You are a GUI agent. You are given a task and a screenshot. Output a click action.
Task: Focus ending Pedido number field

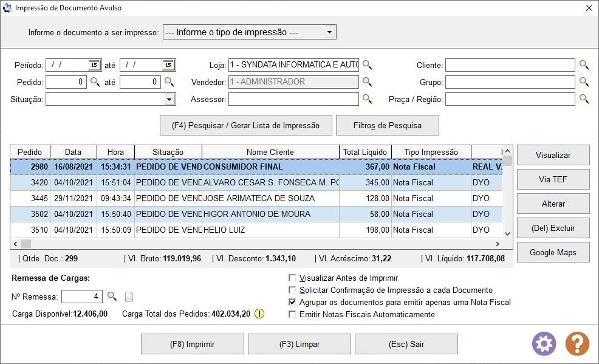(x=140, y=82)
